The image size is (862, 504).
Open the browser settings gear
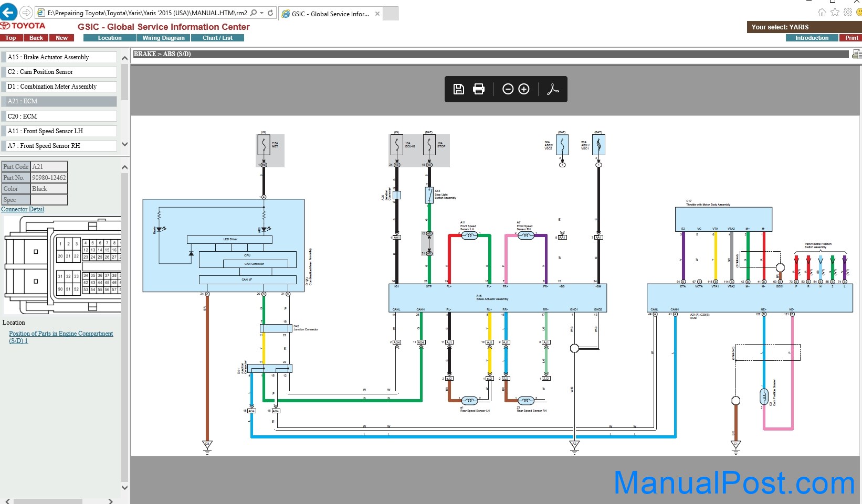click(x=848, y=13)
